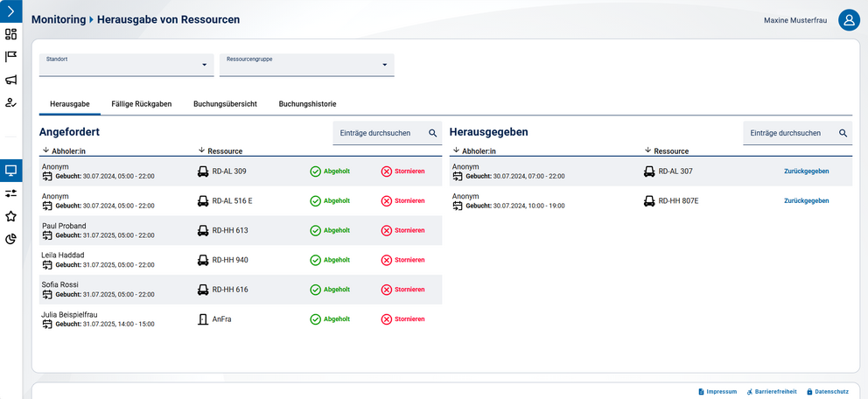Mark RD-AL 309 as Abgeholt
The image size is (868, 399).
[x=330, y=171]
